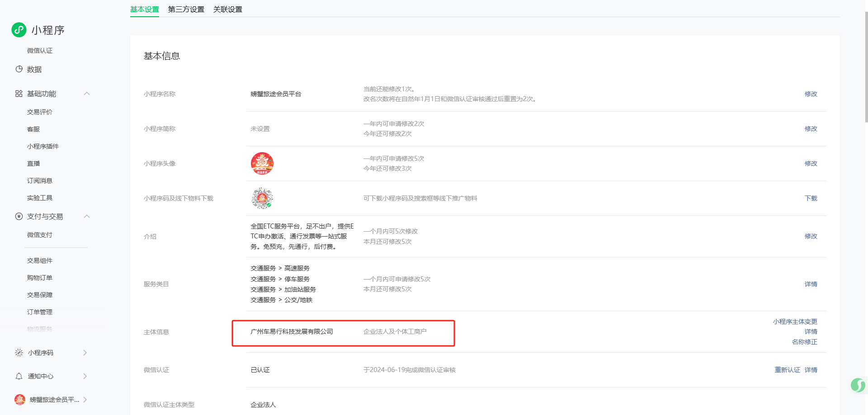This screenshot has width=868, height=415.
Task: Click the 数据 clock-chart icon
Action: (19, 69)
